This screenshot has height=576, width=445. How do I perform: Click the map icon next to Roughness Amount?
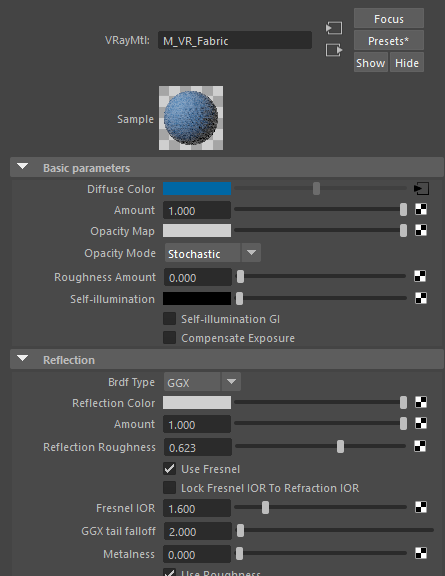tap(420, 276)
